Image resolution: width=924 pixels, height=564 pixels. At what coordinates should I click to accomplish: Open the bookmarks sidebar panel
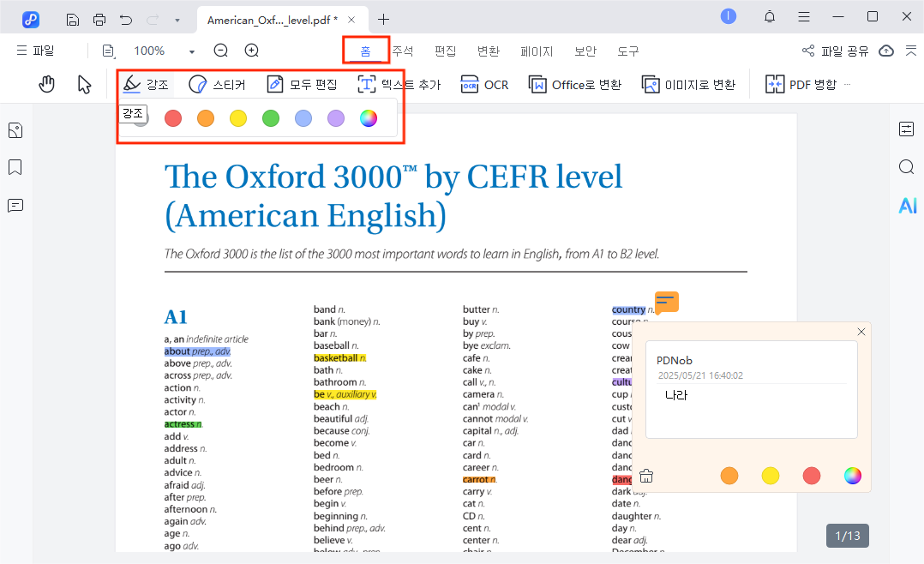tap(15, 167)
